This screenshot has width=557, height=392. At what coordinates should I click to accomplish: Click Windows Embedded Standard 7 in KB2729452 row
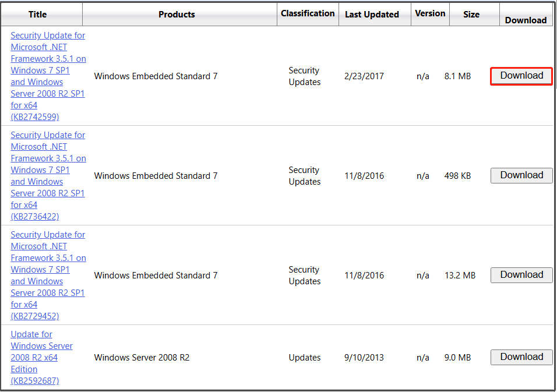[x=156, y=275]
